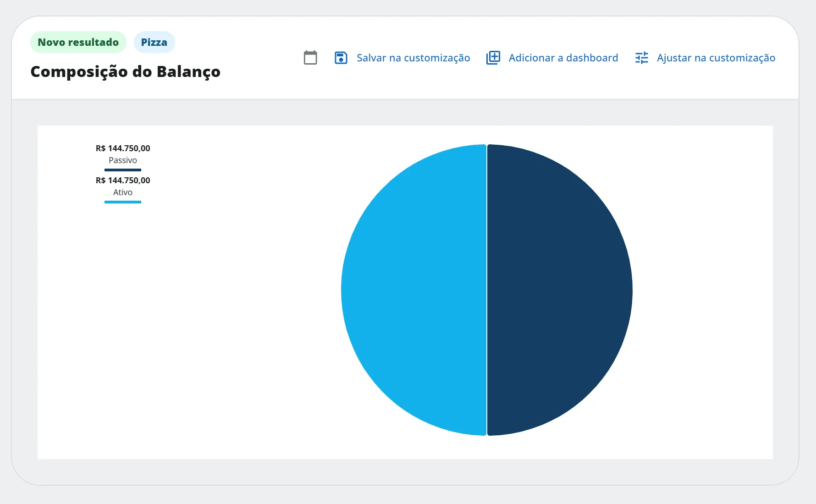The height and width of the screenshot is (504, 816).
Task: Click the Ajustar na customização link
Action: point(716,58)
